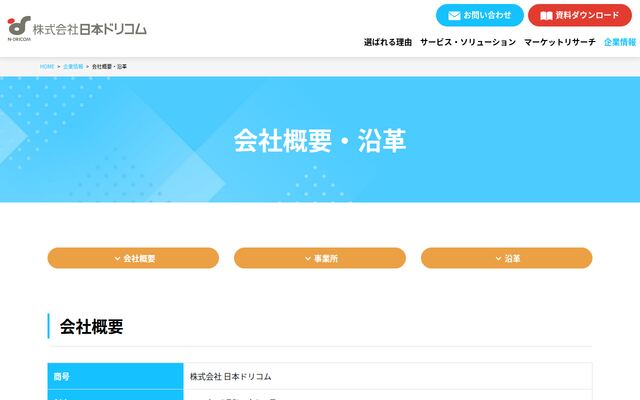
Task: Follow the 企業情報 breadcrumb link
Action: [73, 67]
